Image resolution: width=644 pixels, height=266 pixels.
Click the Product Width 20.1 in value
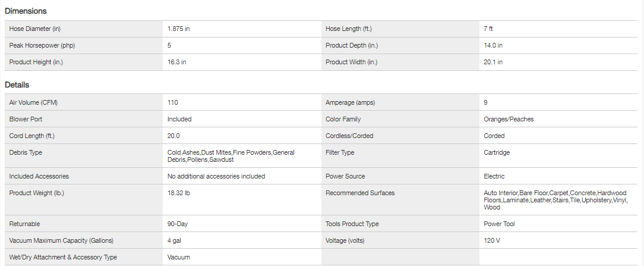493,62
